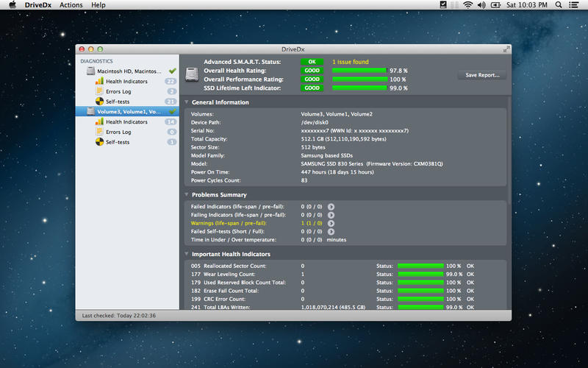Click arrow icon next to Warnings row

[331, 224]
